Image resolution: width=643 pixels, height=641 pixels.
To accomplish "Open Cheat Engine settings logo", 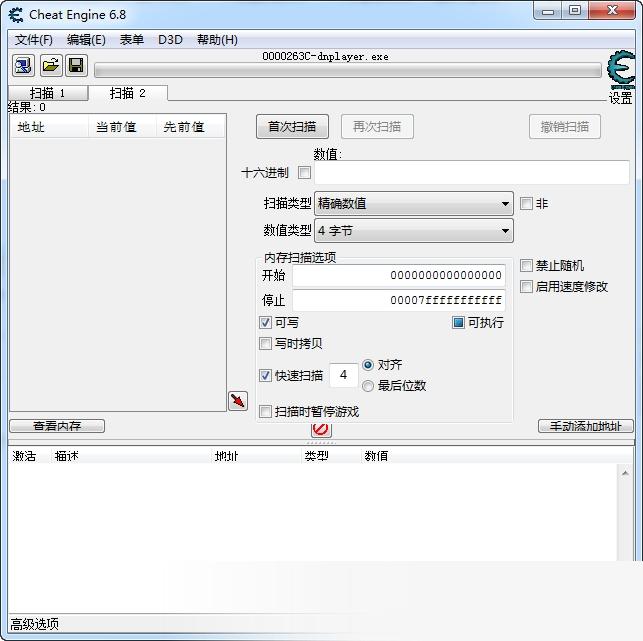I will pyautogui.click(x=621, y=69).
